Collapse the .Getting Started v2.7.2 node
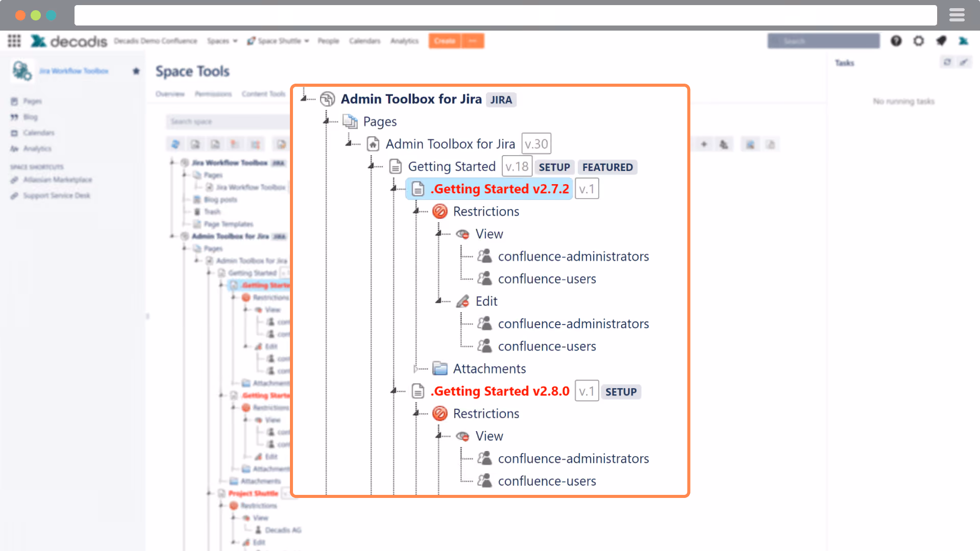The width and height of the screenshot is (980, 551). coord(394,188)
